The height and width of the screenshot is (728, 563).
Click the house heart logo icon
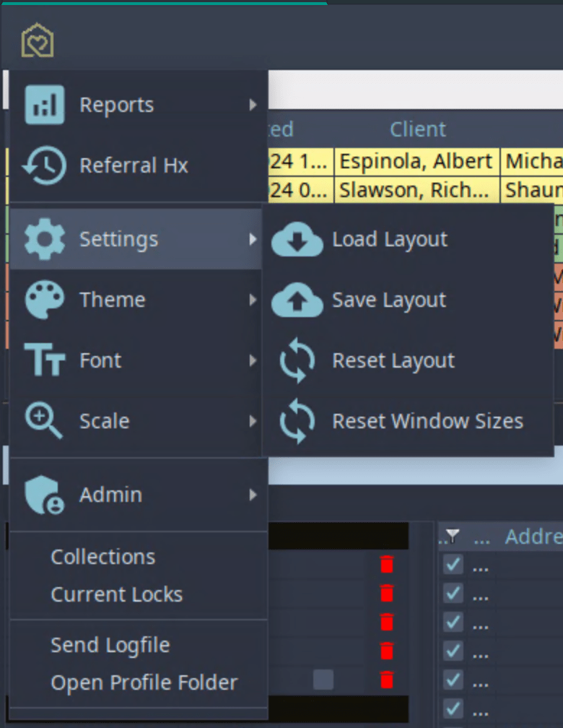point(38,40)
